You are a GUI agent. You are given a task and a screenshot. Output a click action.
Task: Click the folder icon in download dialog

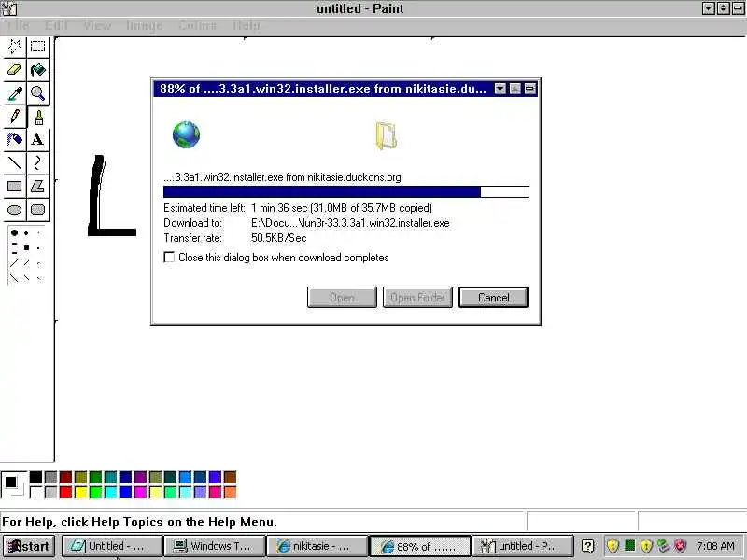386,135
